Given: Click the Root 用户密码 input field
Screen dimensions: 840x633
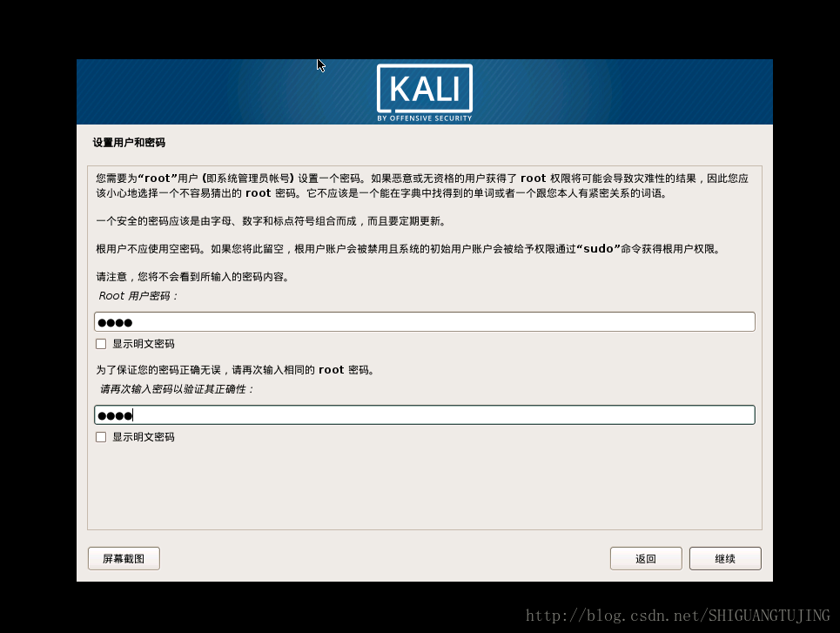Looking at the screenshot, I should (424, 321).
